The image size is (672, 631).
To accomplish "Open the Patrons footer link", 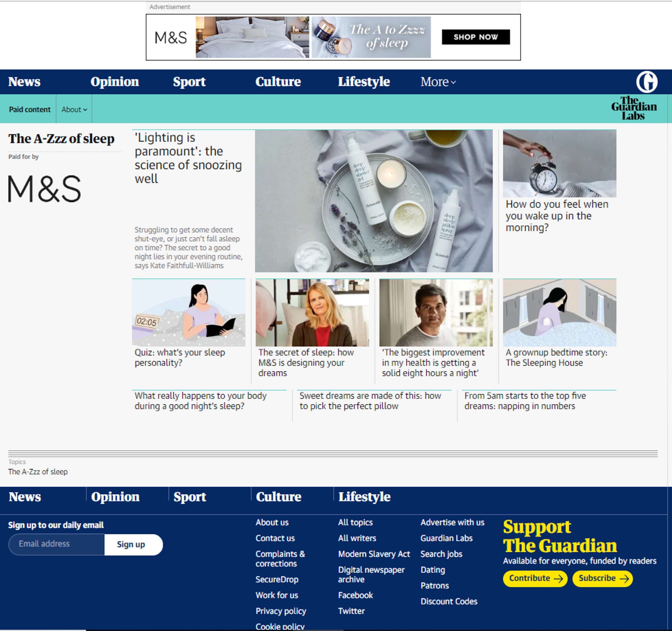I will 435,586.
